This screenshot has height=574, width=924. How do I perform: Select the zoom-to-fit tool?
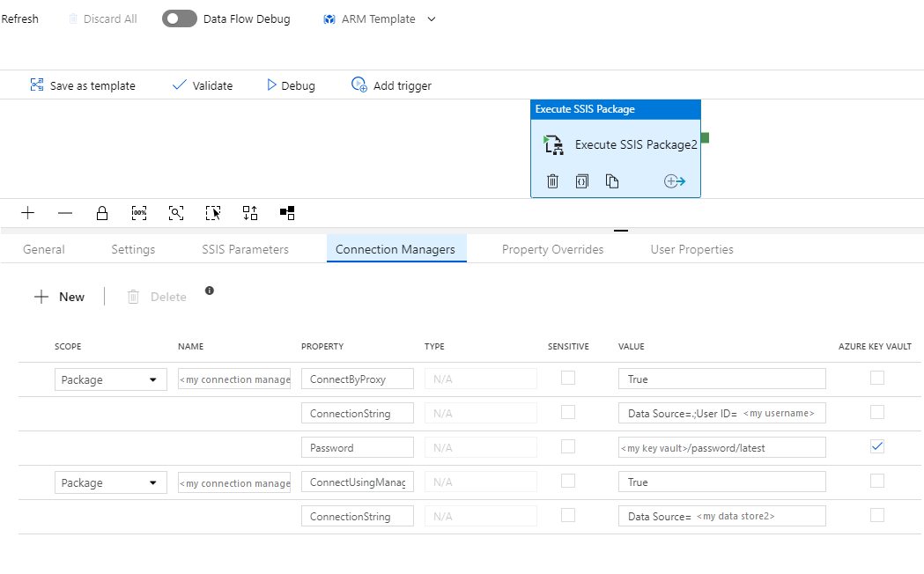click(x=176, y=212)
